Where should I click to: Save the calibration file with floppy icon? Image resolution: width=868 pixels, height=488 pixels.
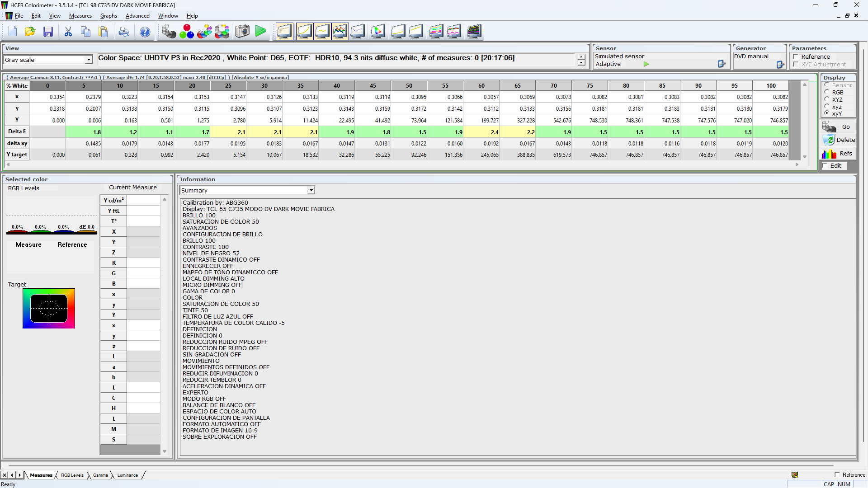point(48,31)
